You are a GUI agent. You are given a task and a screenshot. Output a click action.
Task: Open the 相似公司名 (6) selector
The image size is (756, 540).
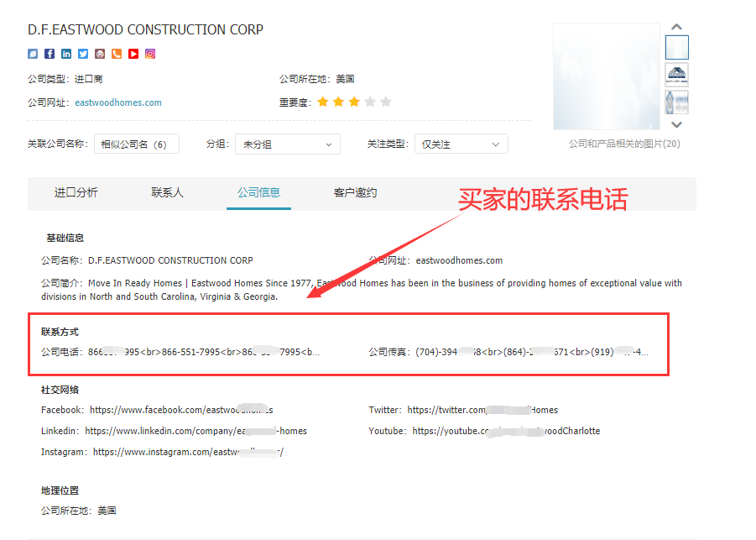136,144
